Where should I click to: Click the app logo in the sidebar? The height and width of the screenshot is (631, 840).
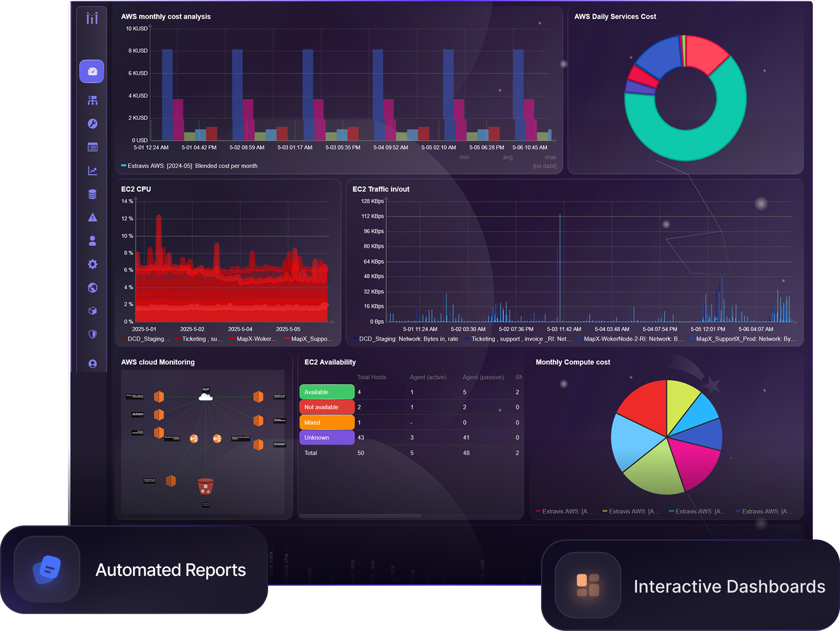point(92,18)
